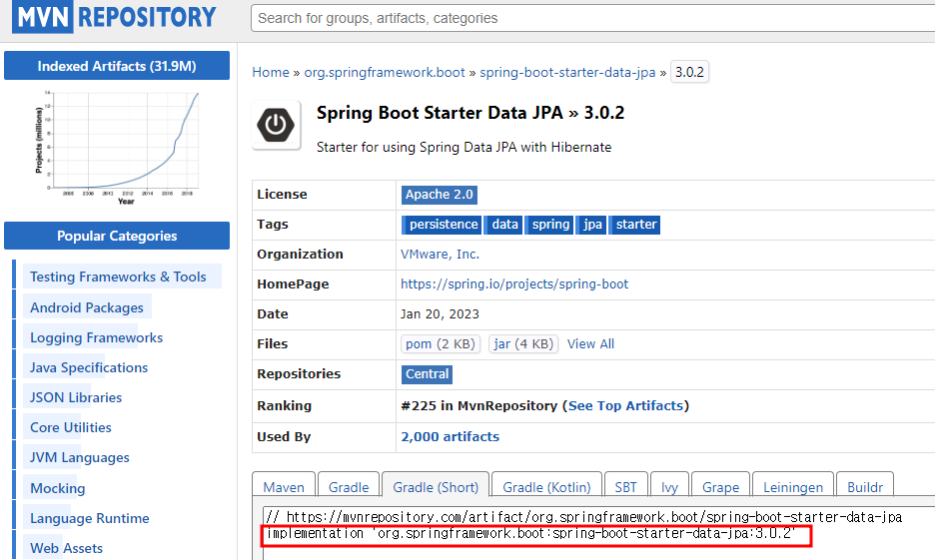Open JSON Libraries category
Screen dimensions: 935x560
coord(76,397)
